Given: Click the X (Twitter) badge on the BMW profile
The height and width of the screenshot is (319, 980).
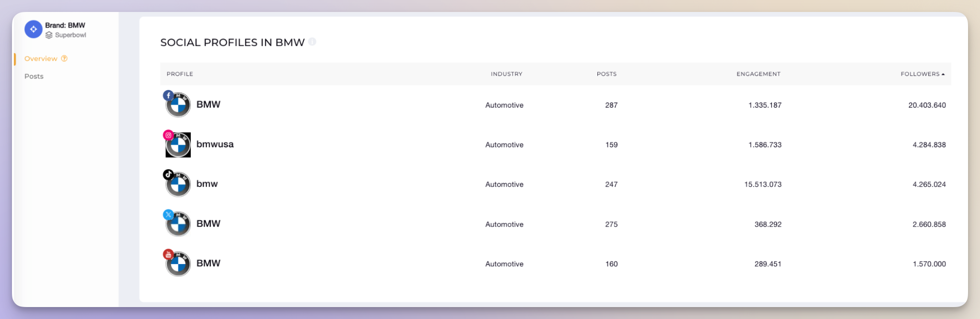Looking at the screenshot, I should (x=168, y=215).
